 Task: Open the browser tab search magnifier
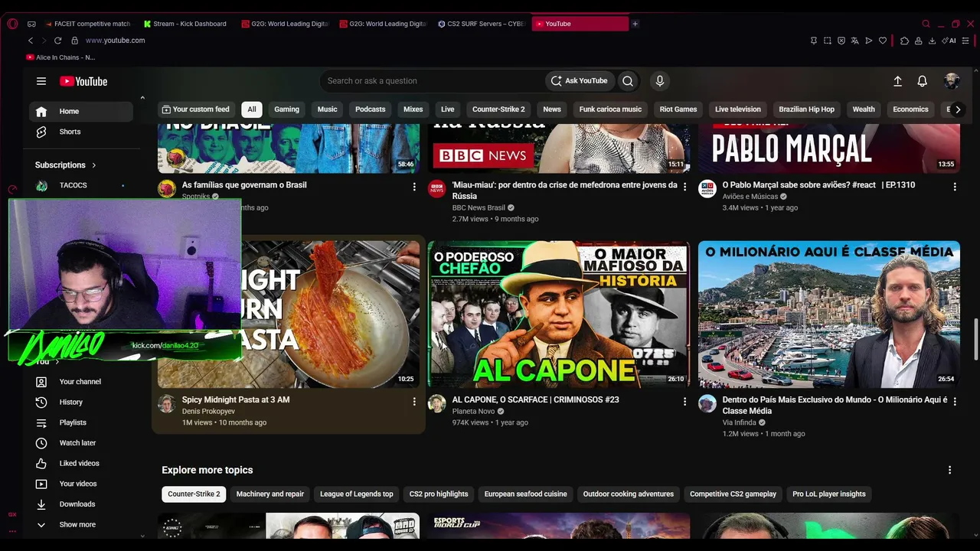(926, 24)
